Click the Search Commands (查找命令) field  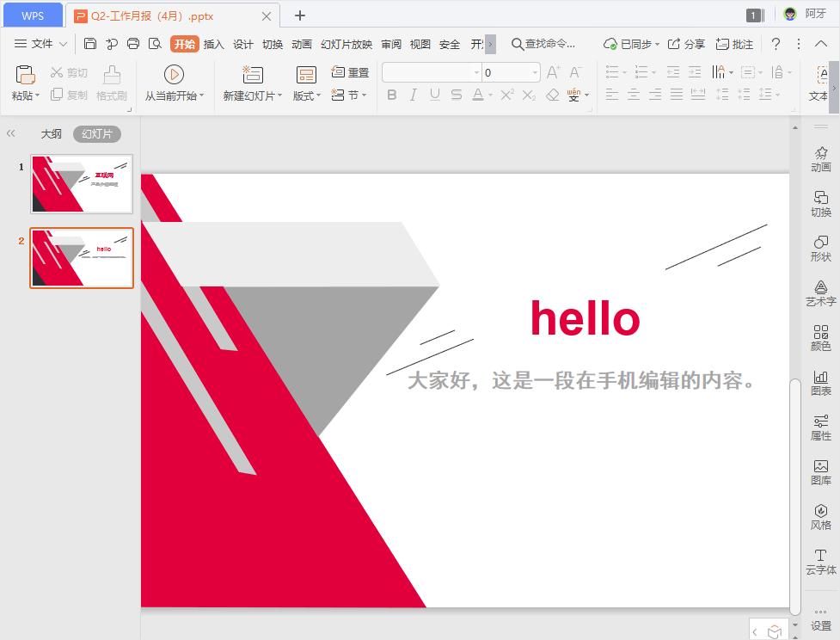[x=543, y=44]
